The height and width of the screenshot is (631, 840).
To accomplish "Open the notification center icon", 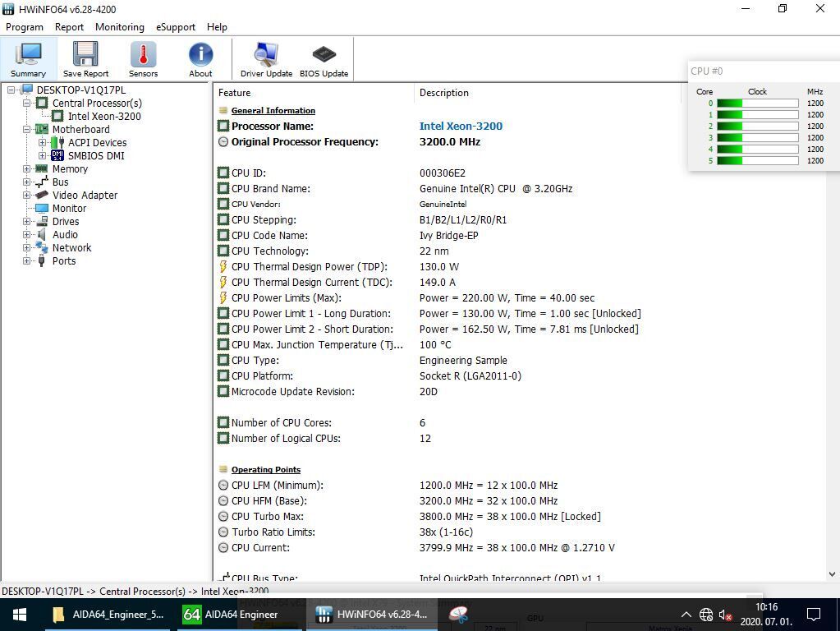I will coord(813,615).
